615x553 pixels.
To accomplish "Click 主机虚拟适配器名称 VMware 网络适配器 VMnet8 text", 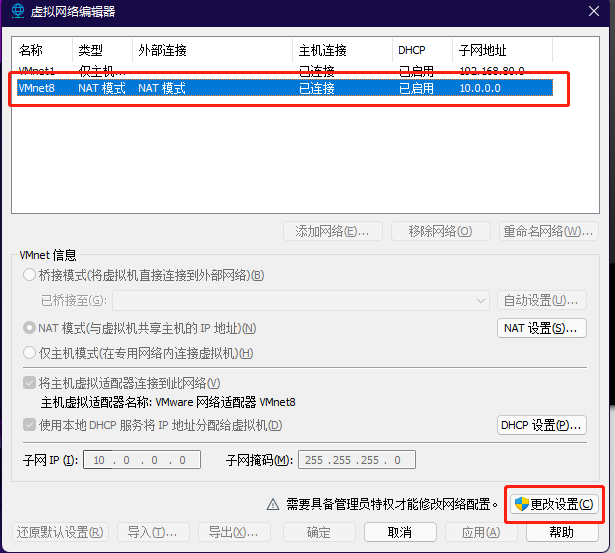I will [168, 402].
